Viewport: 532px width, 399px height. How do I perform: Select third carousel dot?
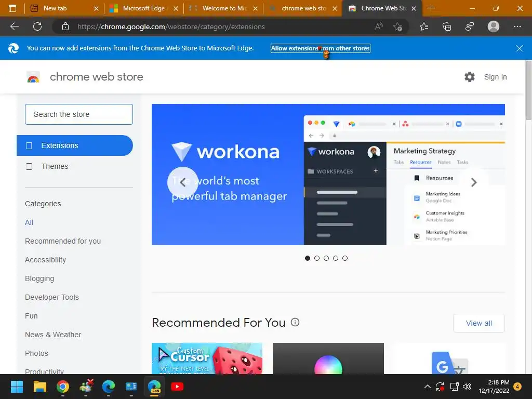326,258
